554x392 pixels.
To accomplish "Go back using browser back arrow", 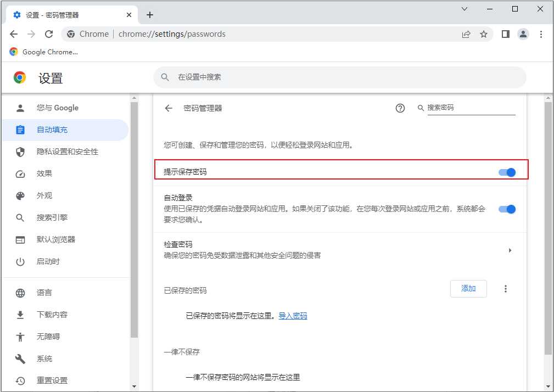I will click(x=14, y=34).
